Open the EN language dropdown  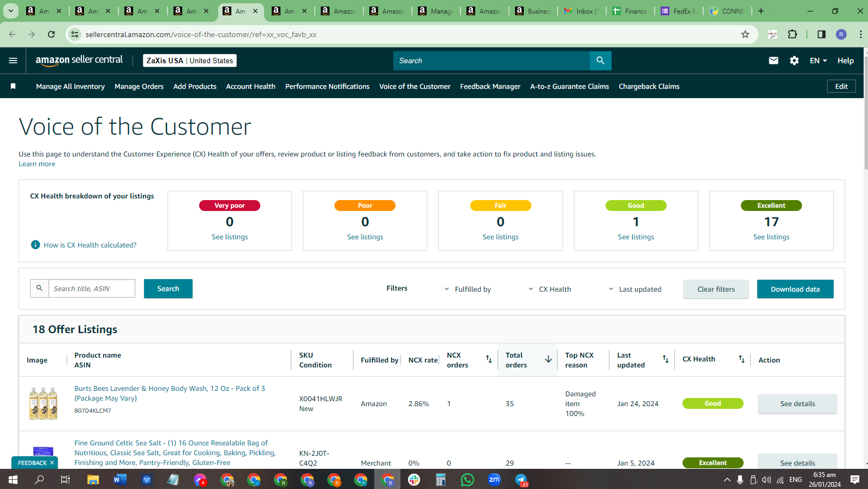pos(818,61)
